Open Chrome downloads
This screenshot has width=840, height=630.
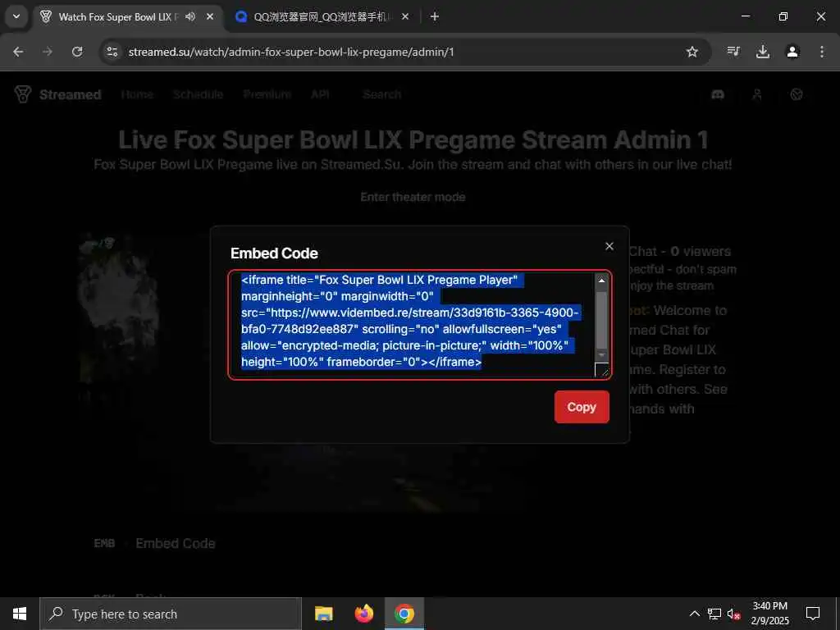(x=763, y=52)
